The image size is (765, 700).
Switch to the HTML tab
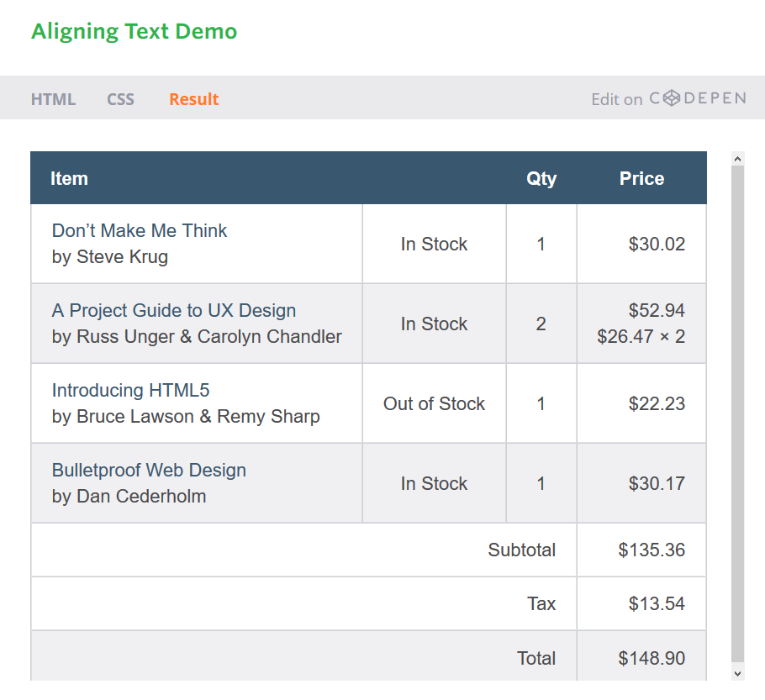coord(53,99)
